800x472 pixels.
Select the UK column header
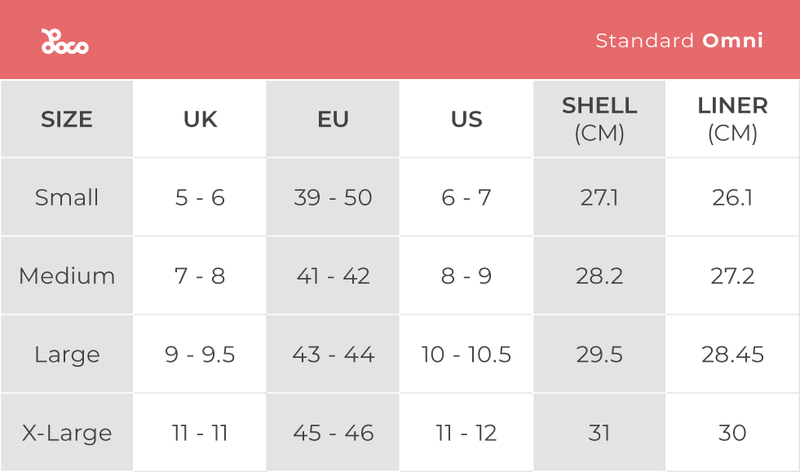pos(200,119)
